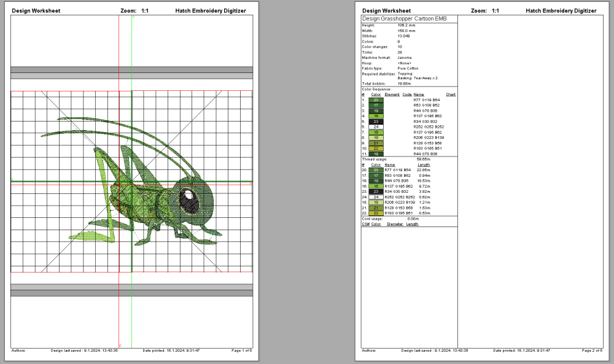Select the Code column header
Screen dimensions: 614x364
406,95
